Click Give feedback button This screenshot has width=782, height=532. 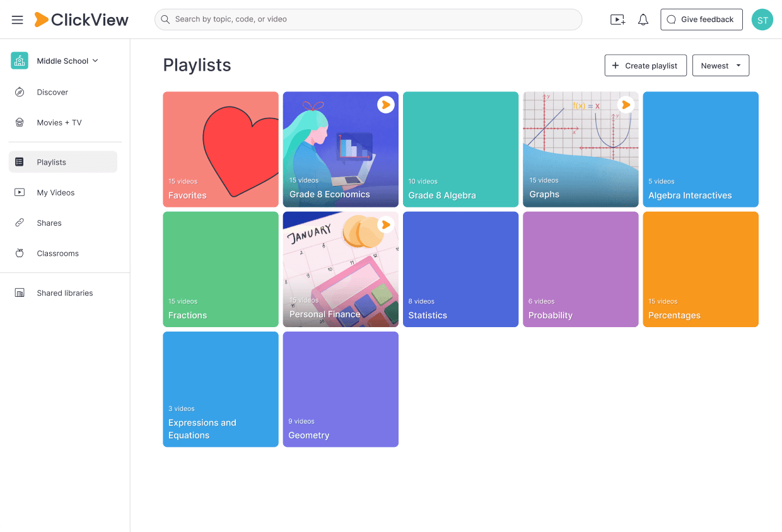pos(701,20)
